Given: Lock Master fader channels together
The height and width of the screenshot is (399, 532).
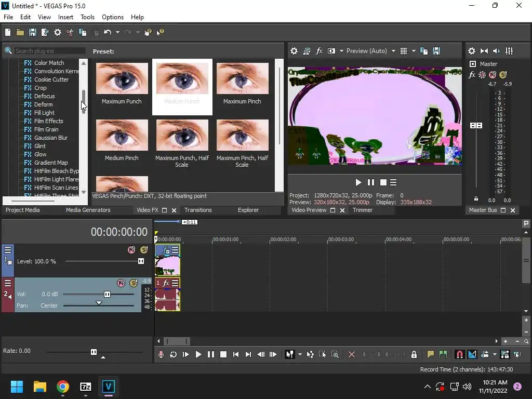Looking at the screenshot, I should [476, 199].
